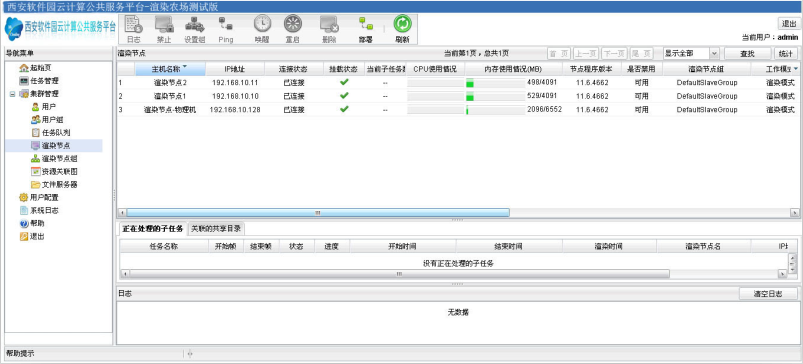Screen dimensions: 803x364
Task: Click the 首页 first page button
Action: click(x=559, y=54)
